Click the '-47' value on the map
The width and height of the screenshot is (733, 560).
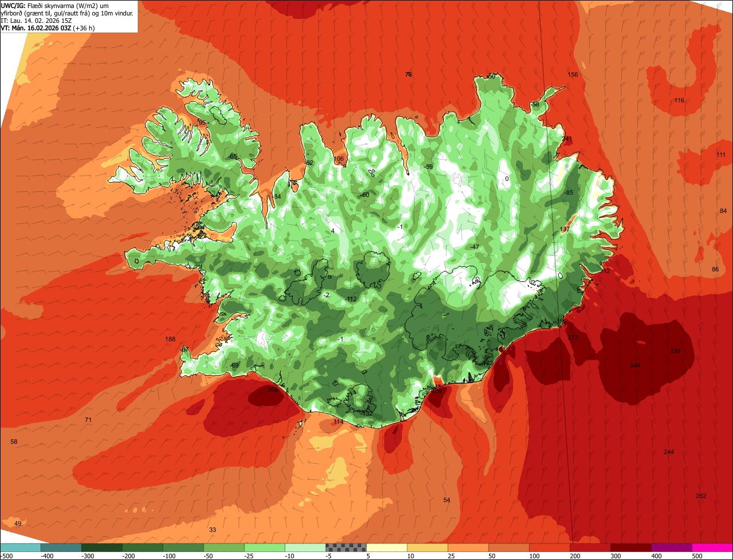click(x=474, y=246)
